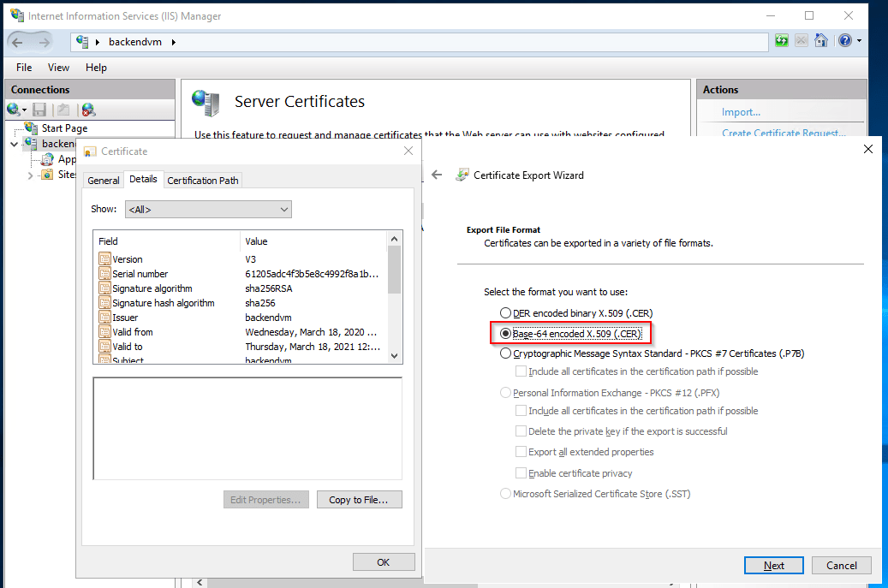Check Export all extended properties
The width and height of the screenshot is (888, 588).
click(x=521, y=452)
